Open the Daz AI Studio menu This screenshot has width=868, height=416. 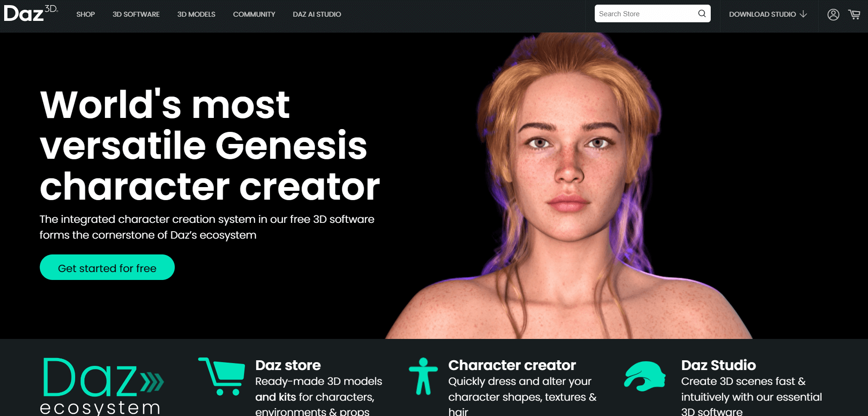pos(317,14)
